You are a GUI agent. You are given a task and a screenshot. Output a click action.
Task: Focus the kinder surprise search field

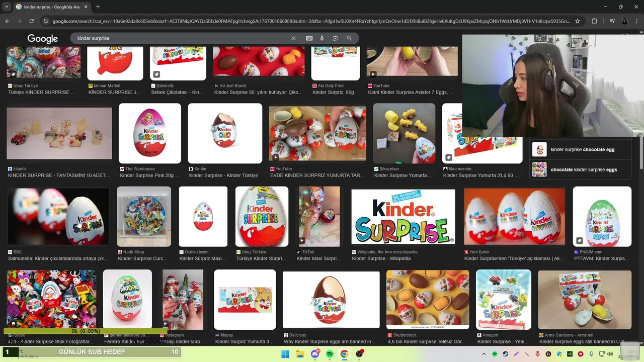point(181,38)
